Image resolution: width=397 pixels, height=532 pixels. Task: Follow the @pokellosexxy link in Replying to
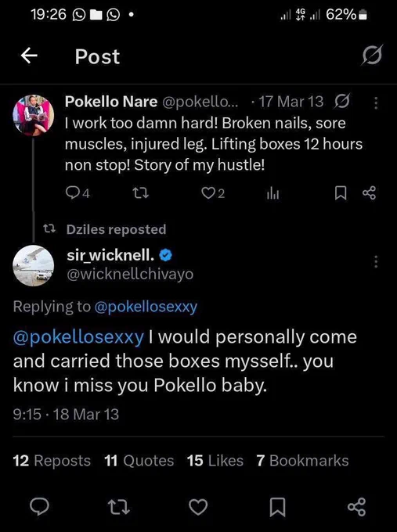(146, 307)
